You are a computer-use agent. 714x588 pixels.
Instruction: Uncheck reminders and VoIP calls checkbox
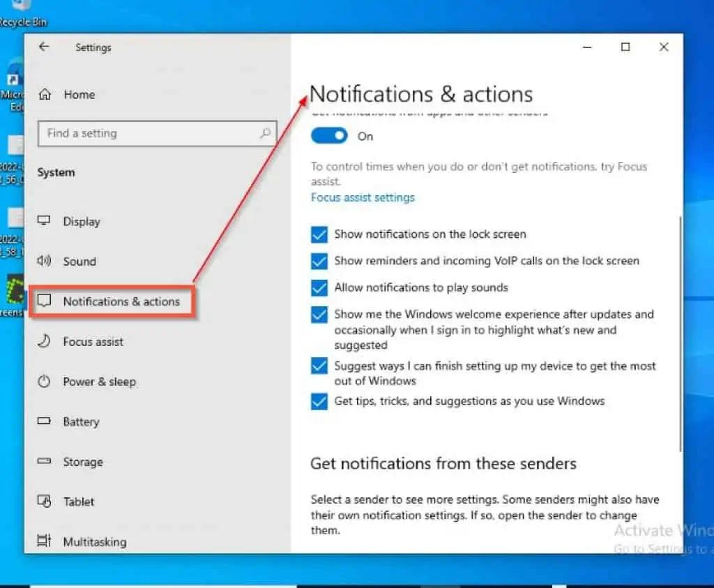tap(319, 261)
